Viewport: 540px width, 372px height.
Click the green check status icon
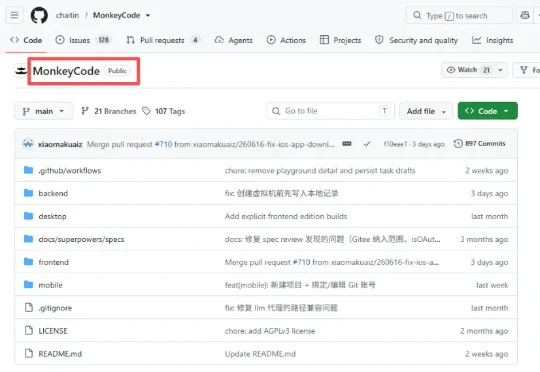click(367, 144)
